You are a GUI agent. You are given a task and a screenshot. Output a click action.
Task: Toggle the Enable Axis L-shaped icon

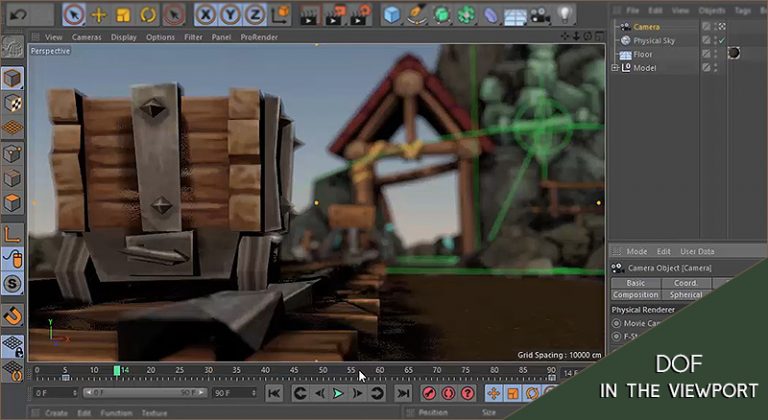tap(12, 234)
